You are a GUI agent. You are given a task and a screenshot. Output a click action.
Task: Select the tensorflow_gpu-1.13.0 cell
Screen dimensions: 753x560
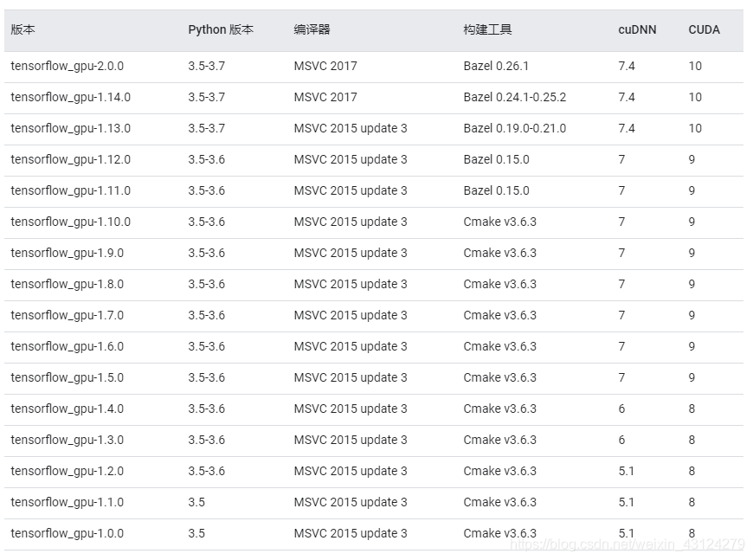[71, 129]
